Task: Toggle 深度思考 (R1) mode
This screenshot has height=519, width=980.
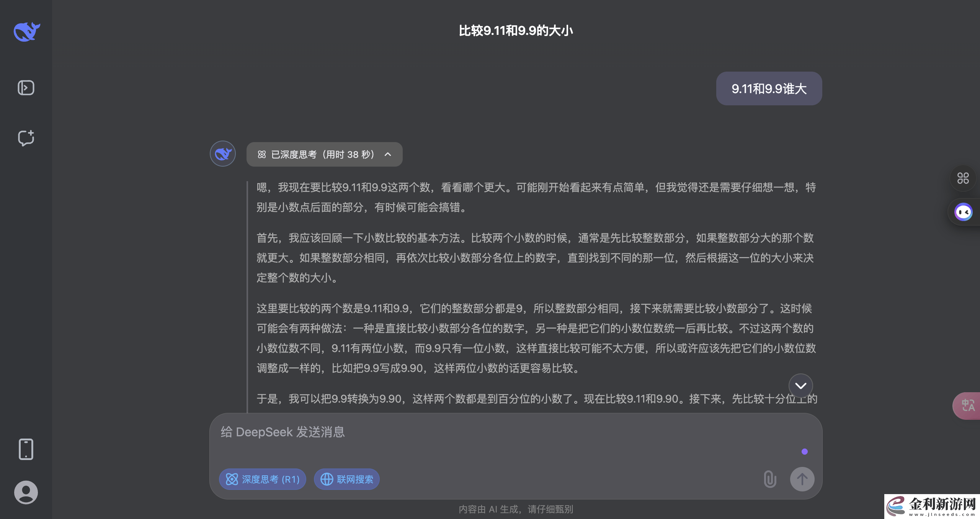Action: (262, 479)
